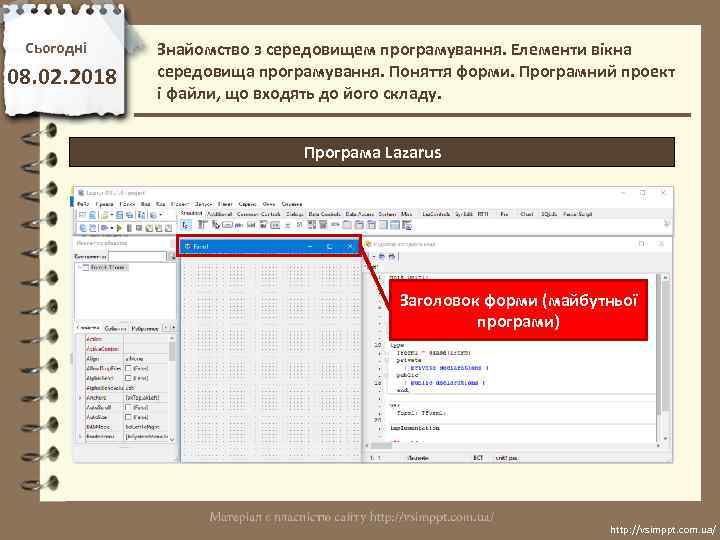Switch to Data Controls palette tab
720x540 pixels.
coord(324,214)
